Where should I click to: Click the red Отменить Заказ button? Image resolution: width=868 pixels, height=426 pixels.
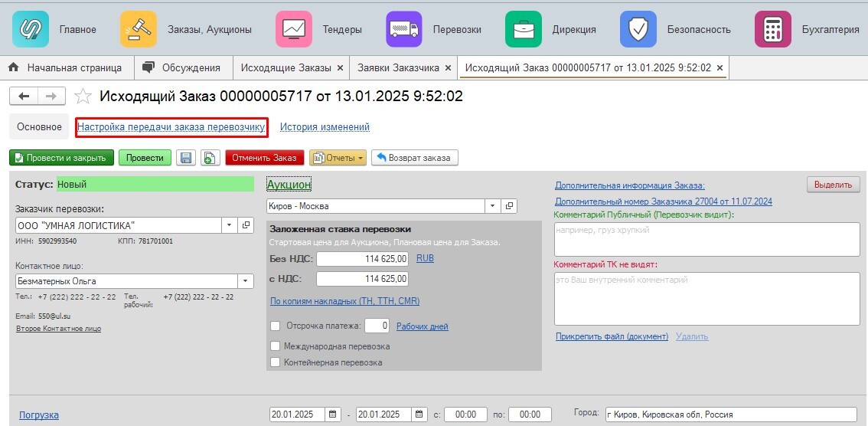(x=265, y=158)
